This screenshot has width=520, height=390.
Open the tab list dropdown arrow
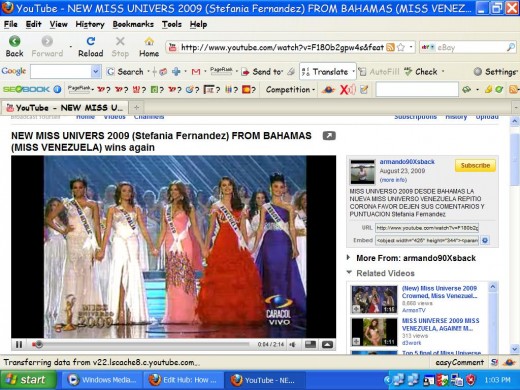point(515,107)
